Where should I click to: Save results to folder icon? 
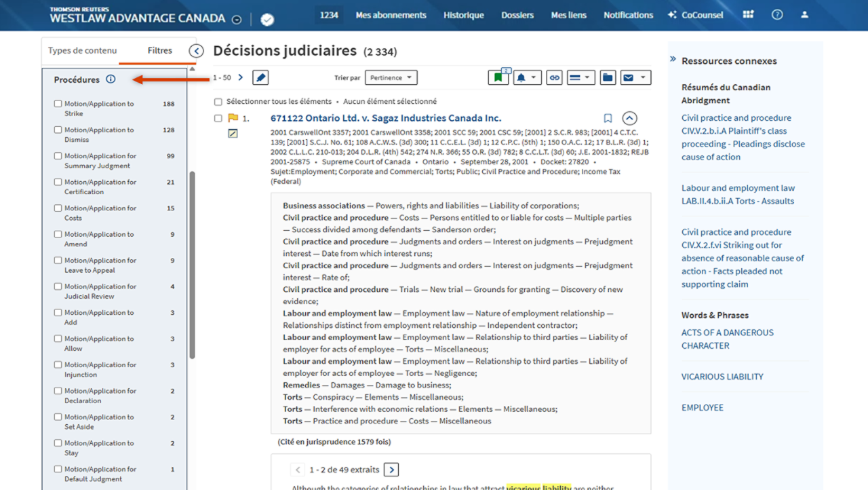point(608,78)
